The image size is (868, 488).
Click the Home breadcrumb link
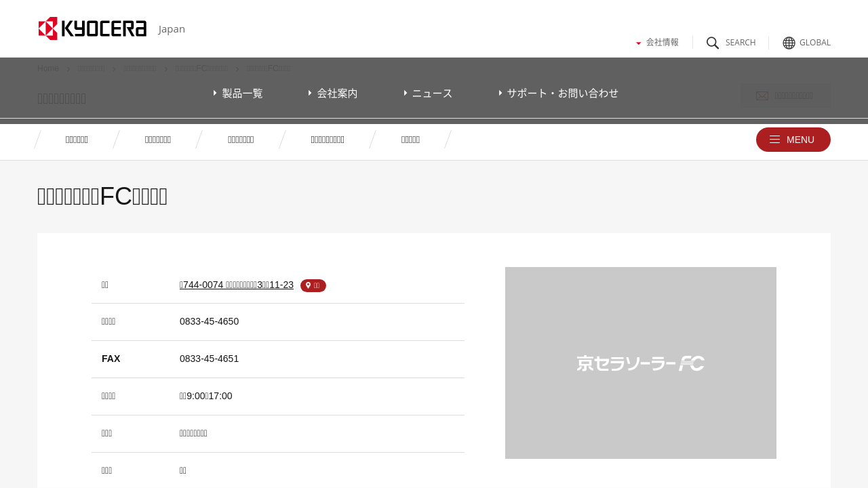[48, 68]
